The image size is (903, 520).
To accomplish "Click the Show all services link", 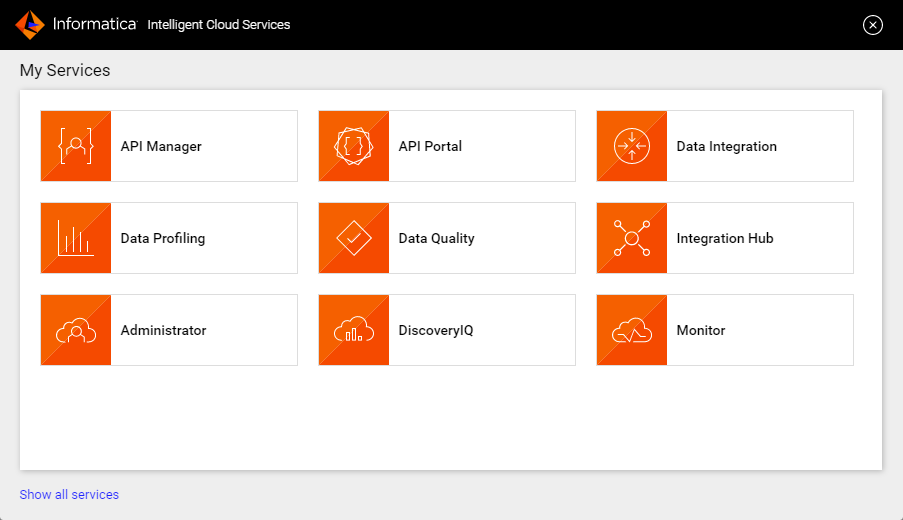I will [69, 494].
